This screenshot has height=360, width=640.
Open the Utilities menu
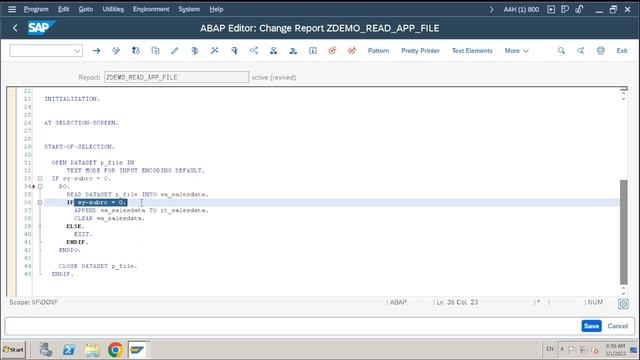113,9
